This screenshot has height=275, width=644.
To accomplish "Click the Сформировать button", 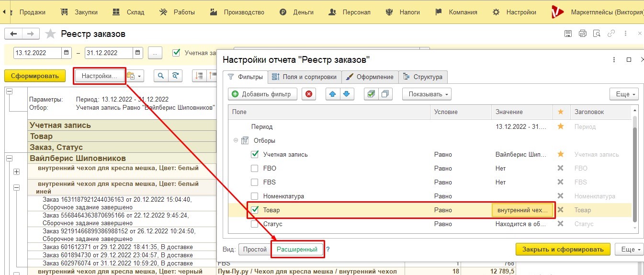I will point(34,76).
